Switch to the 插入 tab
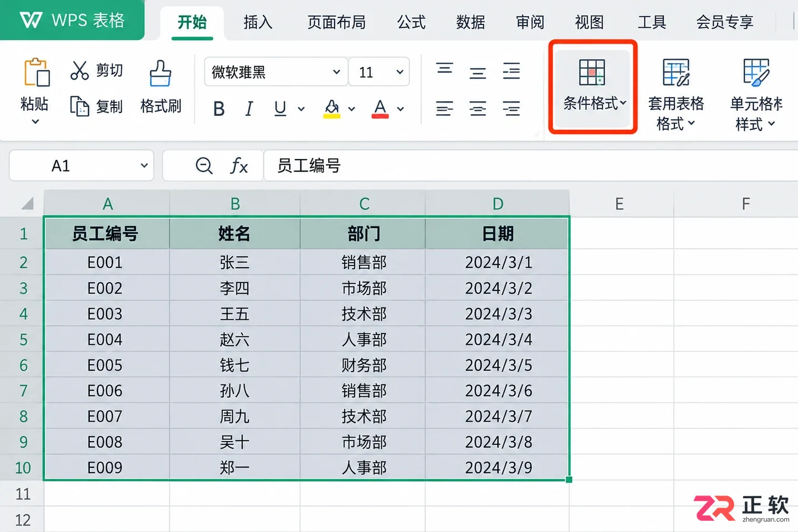Screen dimensions: 798x532 point(258,22)
